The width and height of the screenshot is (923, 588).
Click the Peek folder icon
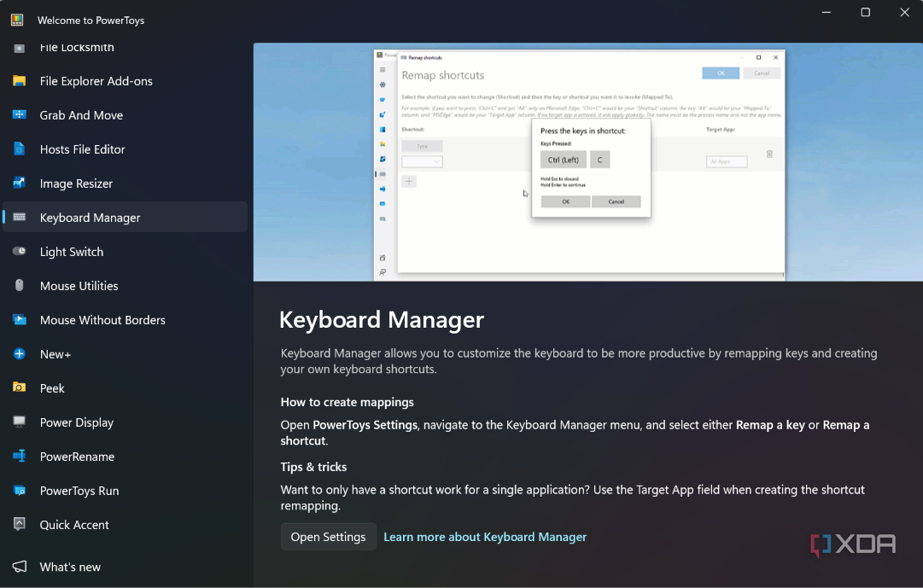20,387
